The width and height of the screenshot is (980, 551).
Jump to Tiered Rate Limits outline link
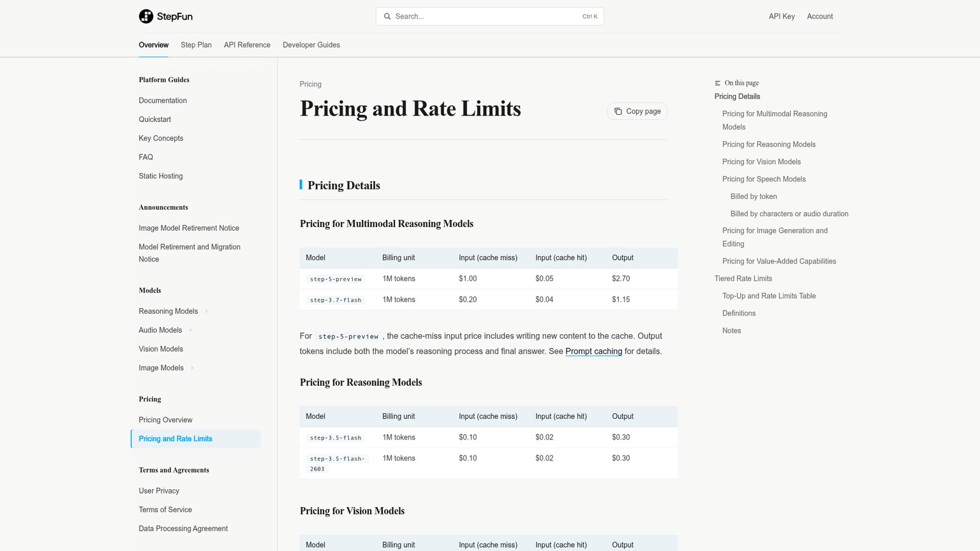pyautogui.click(x=743, y=279)
